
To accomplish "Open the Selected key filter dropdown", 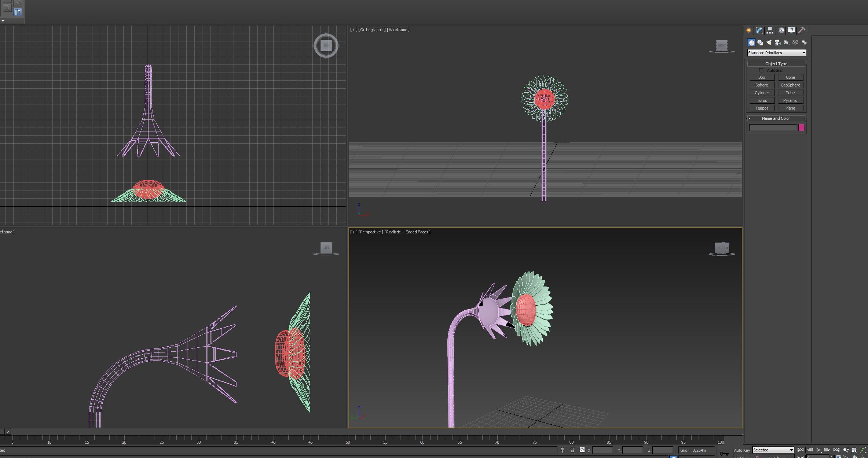I will [773, 450].
